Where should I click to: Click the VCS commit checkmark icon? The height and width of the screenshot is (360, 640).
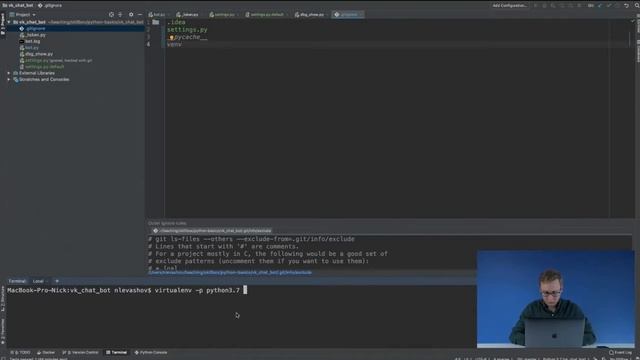[x=609, y=6]
